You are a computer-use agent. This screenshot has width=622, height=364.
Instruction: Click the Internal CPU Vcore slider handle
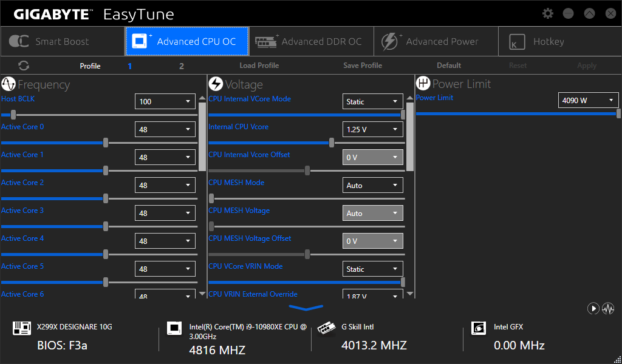coord(332,143)
